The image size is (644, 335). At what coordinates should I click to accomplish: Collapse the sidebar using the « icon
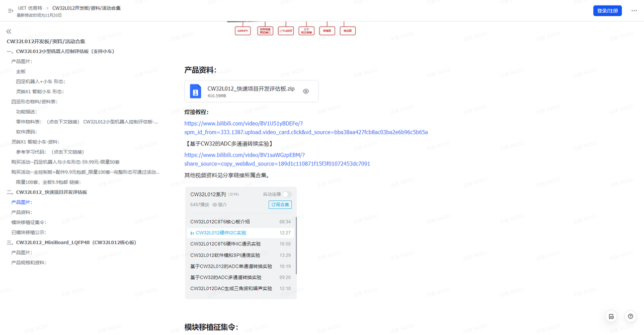8,31
